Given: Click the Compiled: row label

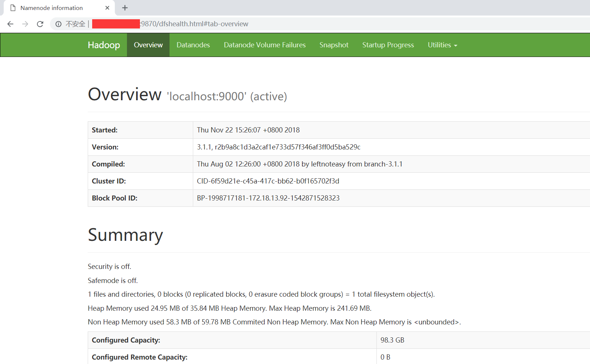Looking at the screenshot, I should [108, 164].
